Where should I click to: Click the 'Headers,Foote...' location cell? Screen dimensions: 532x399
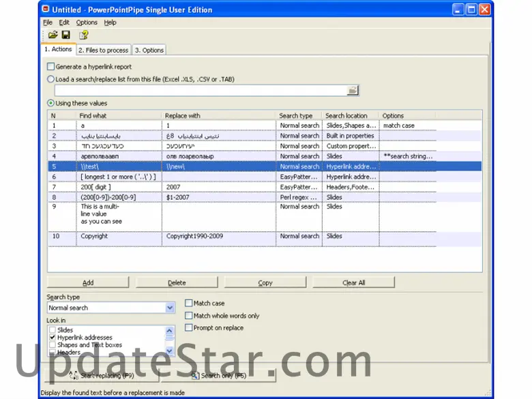(351, 187)
